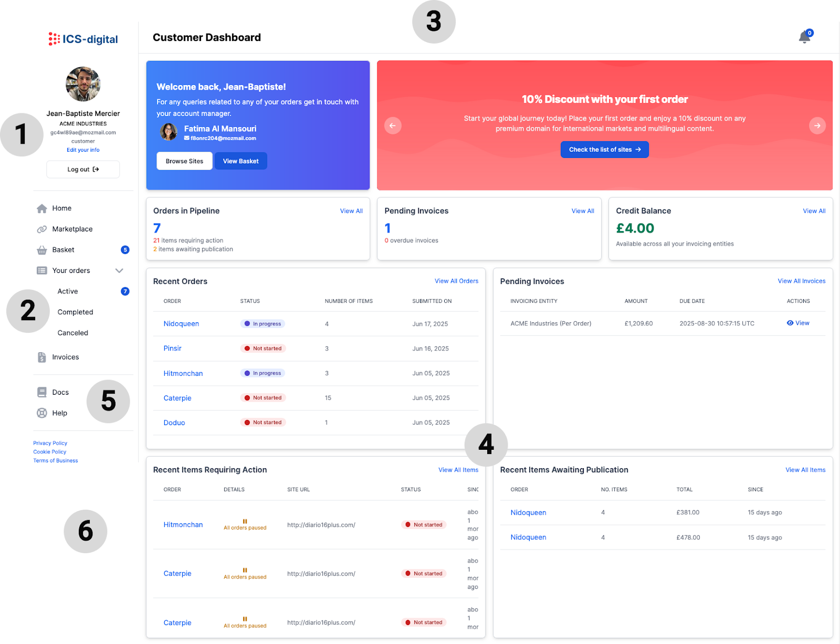Click the Help lifebuoy icon
Screen dimensions: 840x644
(x=42, y=413)
